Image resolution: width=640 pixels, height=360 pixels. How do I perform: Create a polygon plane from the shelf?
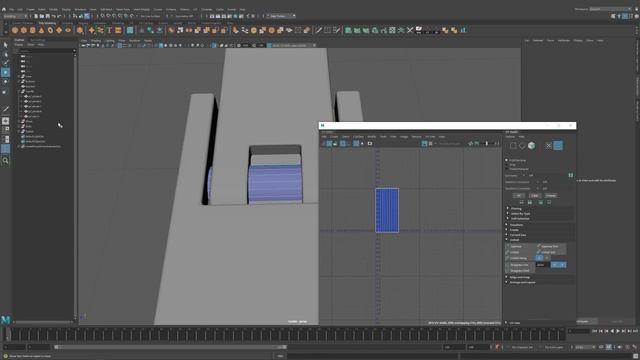(59, 30)
